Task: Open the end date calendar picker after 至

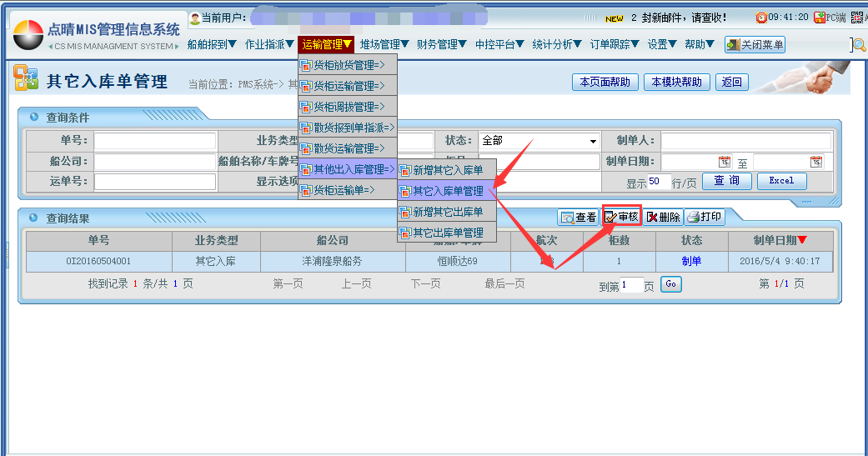Action: click(815, 162)
